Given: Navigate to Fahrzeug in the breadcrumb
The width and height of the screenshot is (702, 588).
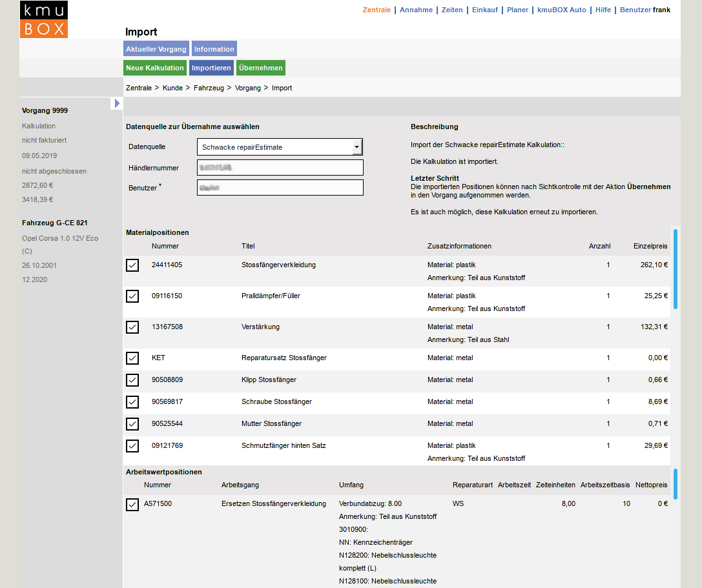Looking at the screenshot, I should coord(209,88).
